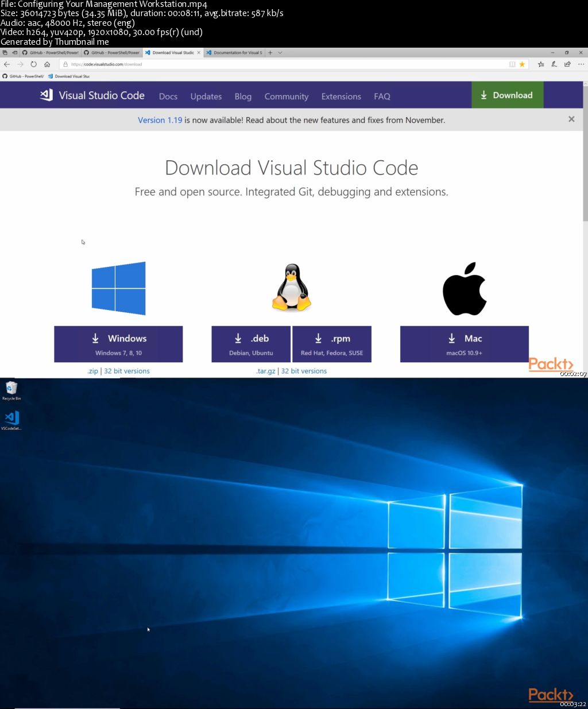
Task: Open the Community page
Action: (x=287, y=96)
